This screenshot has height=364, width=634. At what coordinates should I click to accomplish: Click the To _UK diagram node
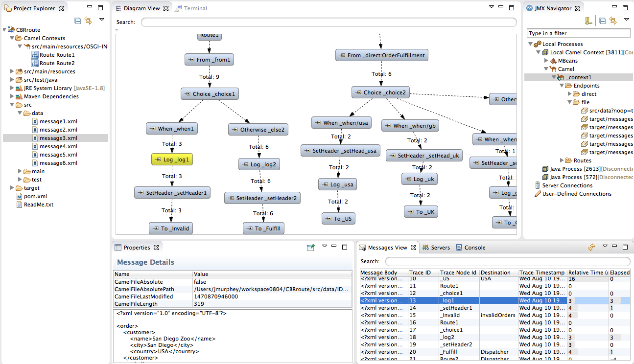click(x=421, y=212)
